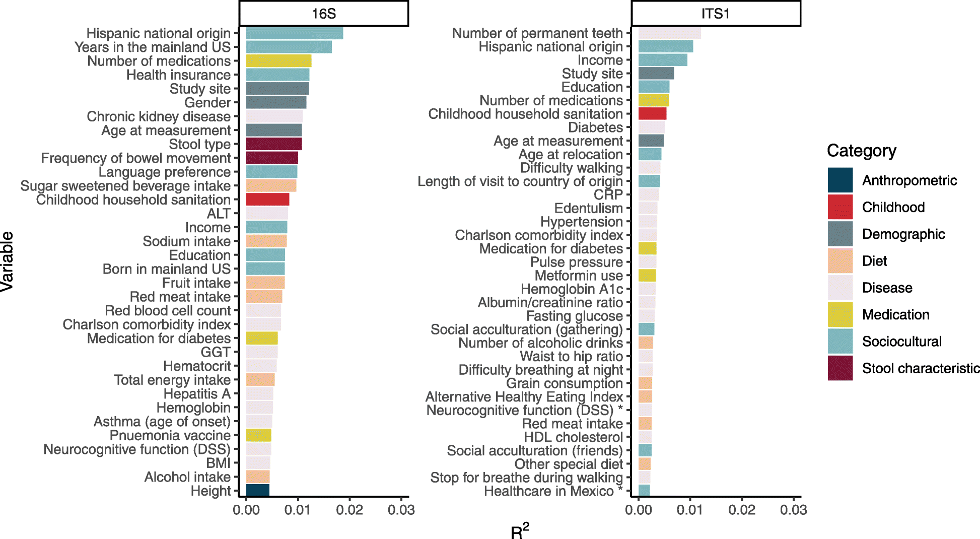
Task: Click the 'Hepatitis A' label
Action: click(197, 394)
